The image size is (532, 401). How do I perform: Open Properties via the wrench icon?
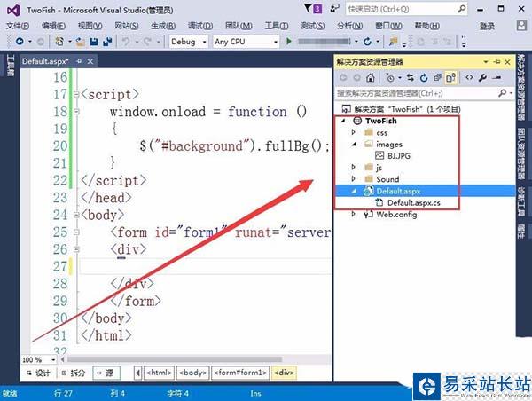tap(482, 78)
